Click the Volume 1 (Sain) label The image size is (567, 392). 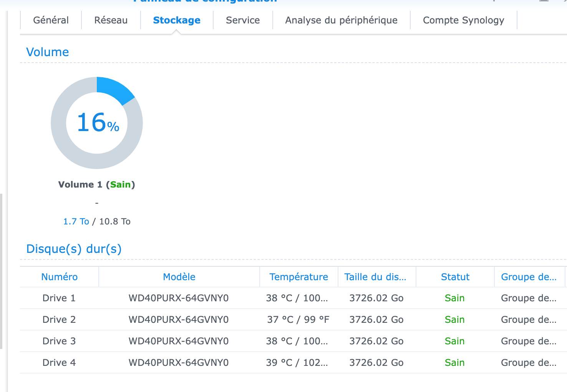coord(96,185)
